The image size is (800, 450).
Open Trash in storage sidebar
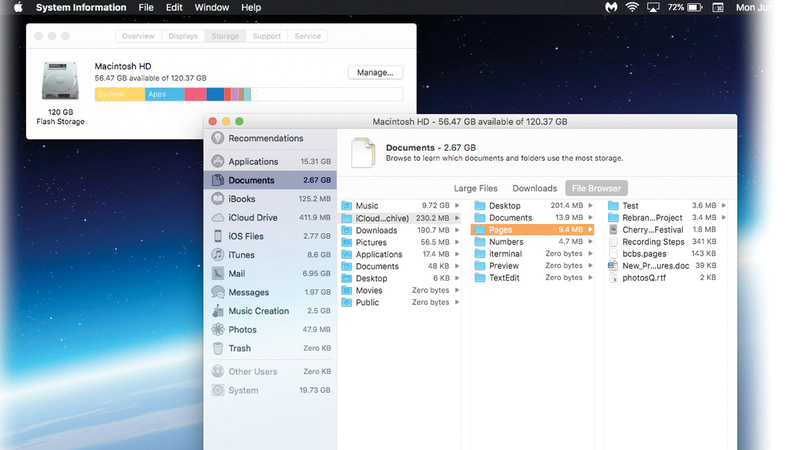click(239, 348)
